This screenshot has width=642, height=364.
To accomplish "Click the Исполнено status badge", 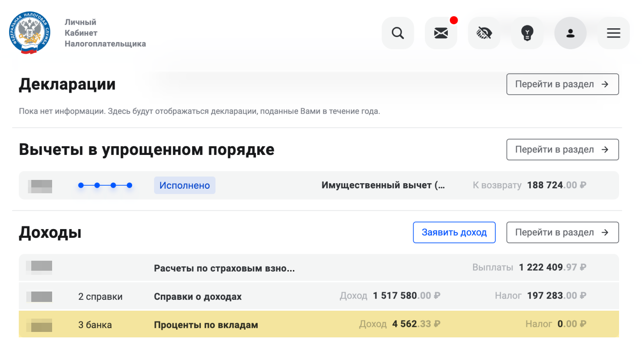I will [x=185, y=185].
